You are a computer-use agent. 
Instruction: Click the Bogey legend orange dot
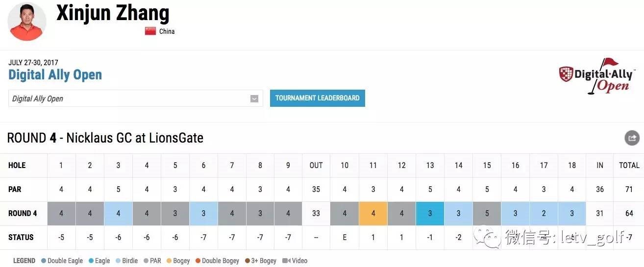(x=170, y=261)
